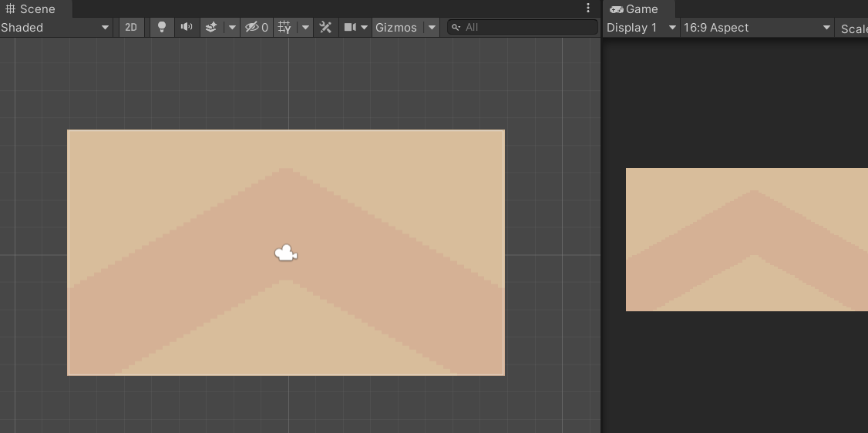Open the Scene tab options menu (three dots)
Viewport: 868px width, 433px height.
[588, 8]
